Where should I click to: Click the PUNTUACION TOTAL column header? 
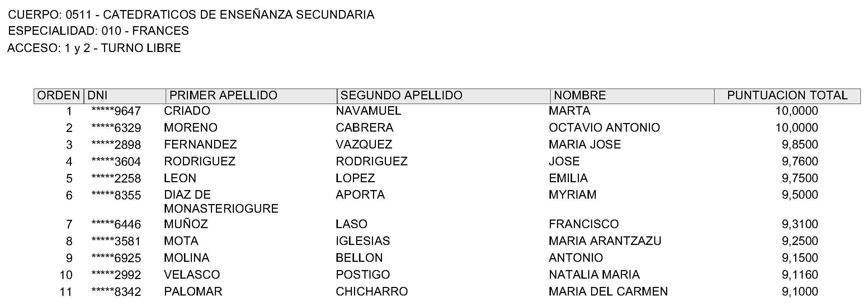tap(787, 96)
